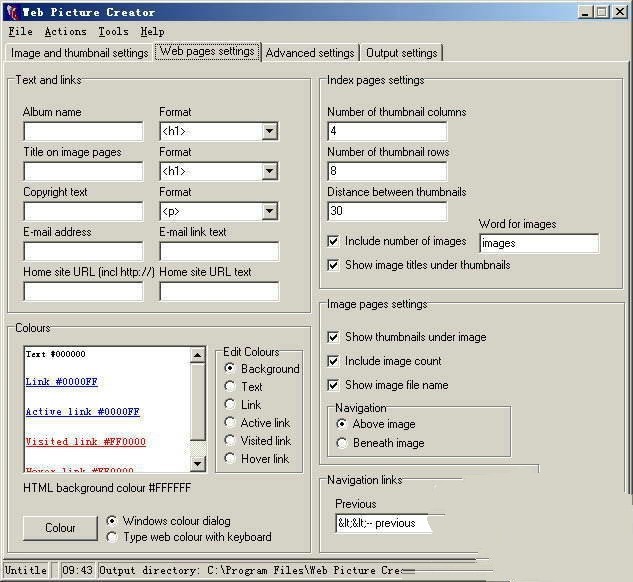Click the Word for images field
The image size is (633, 582).
point(539,243)
